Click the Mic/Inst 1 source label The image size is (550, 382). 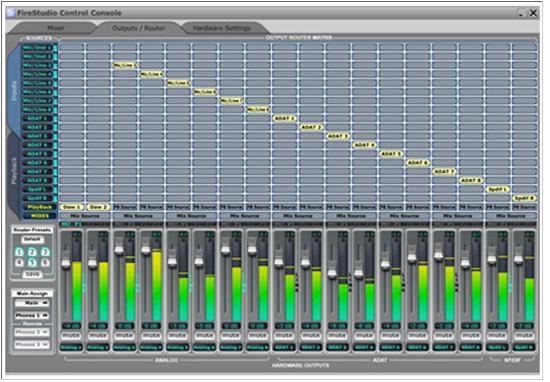[x=37, y=47]
